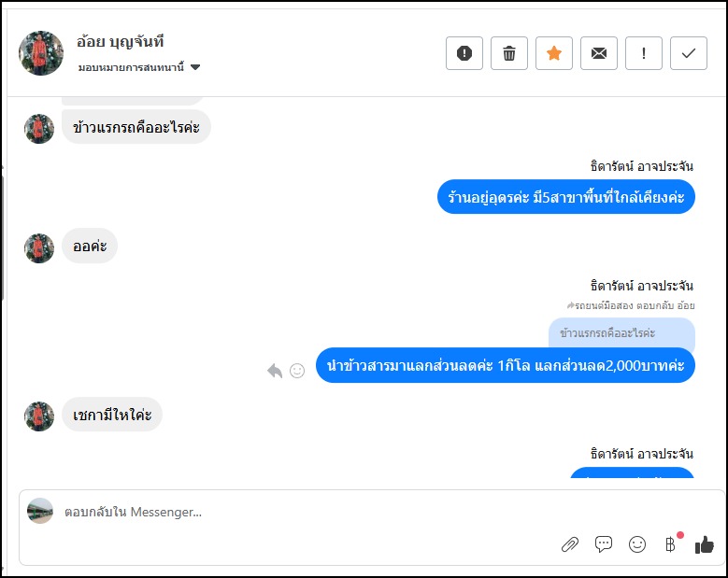
Task: Open saved replies speech bubble icon
Action: coord(604,544)
